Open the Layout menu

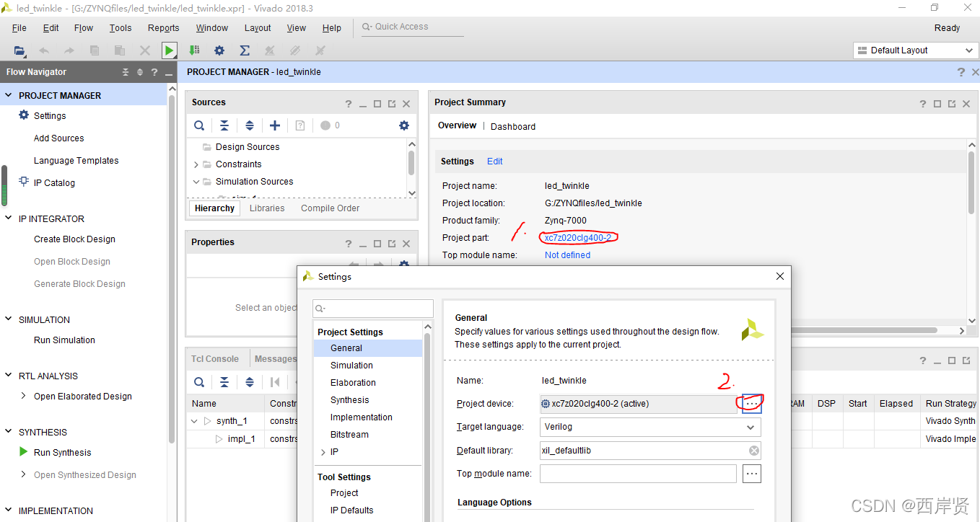258,28
